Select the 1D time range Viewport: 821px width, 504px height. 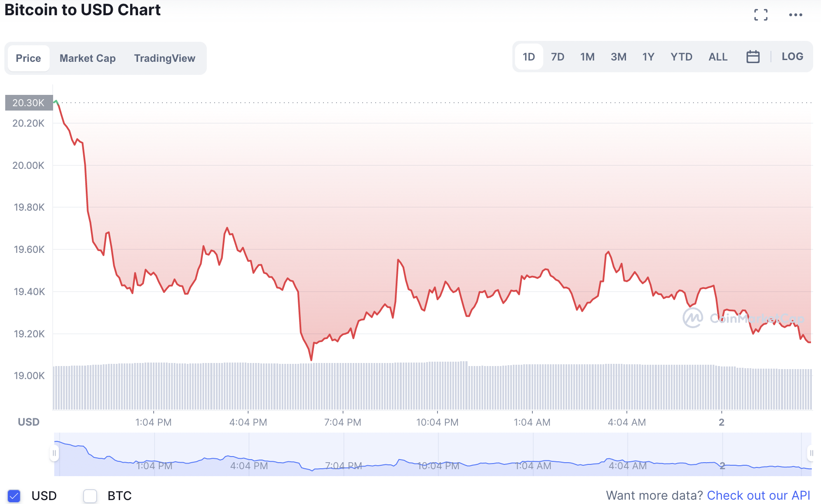point(529,57)
